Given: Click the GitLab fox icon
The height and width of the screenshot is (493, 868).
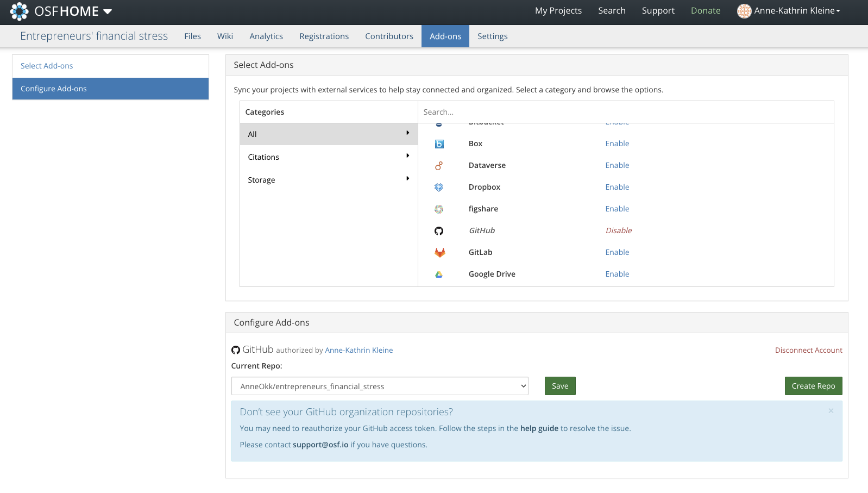Looking at the screenshot, I should coord(439,253).
